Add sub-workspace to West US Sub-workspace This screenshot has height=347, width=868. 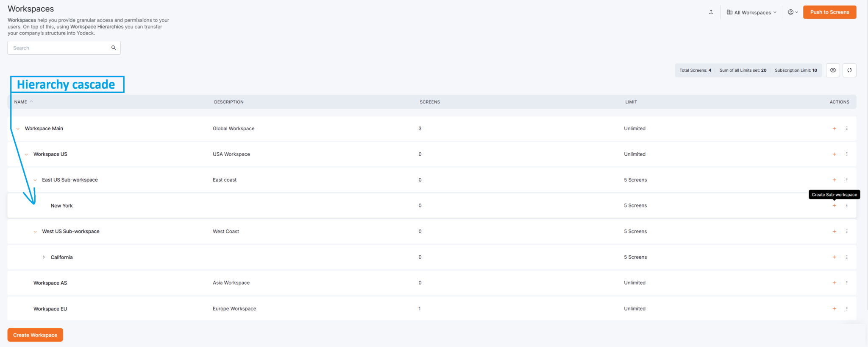click(x=834, y=232)
